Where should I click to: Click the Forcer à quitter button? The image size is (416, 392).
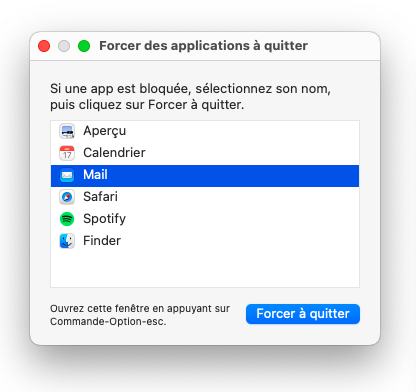[303, 314]
